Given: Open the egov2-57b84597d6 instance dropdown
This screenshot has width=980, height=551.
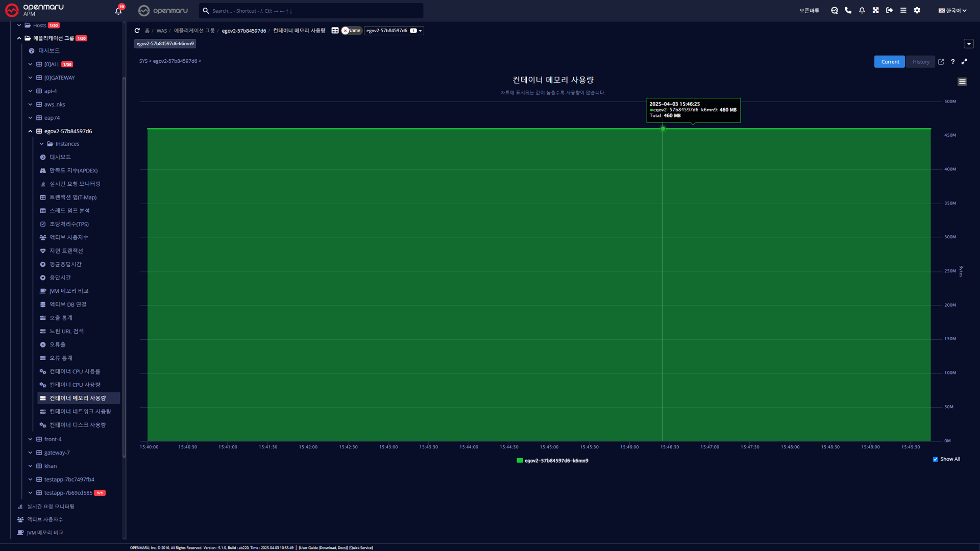Looking at the screenshot, I should [x=394, y=31].
